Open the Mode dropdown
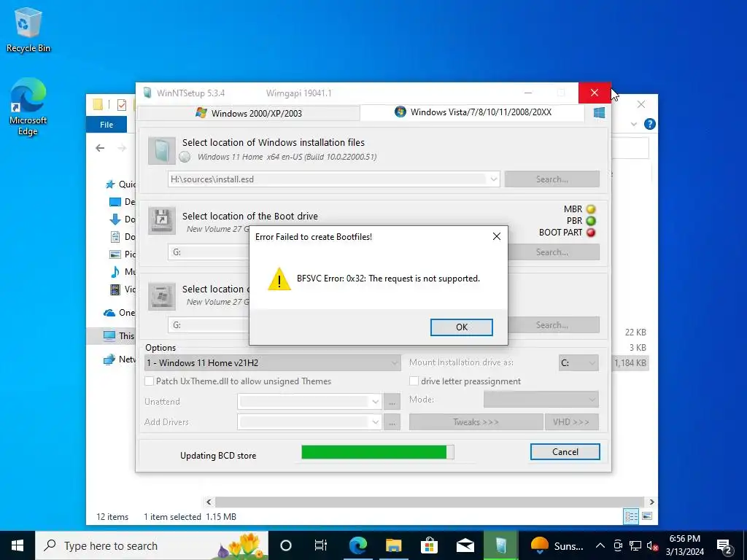747x560 pixels. tap(541, 399)
